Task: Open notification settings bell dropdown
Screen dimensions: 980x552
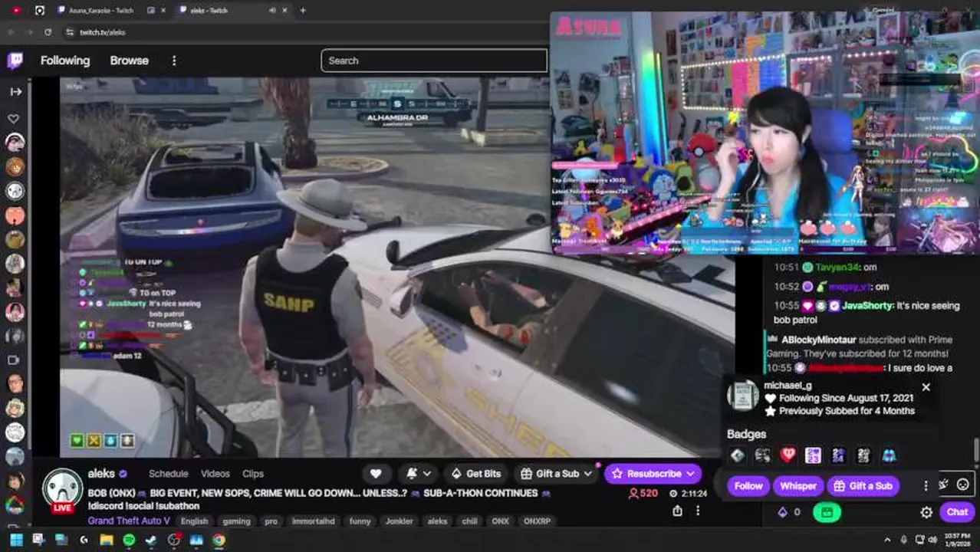Action: pos(418,474)
